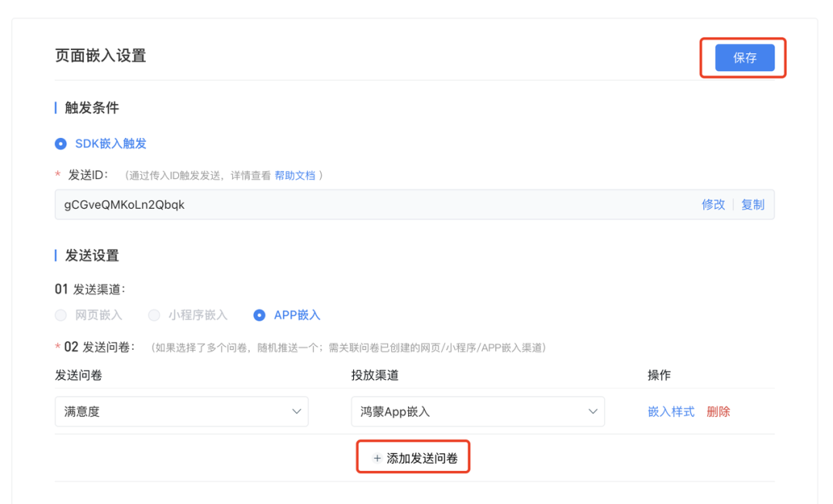Open the 满意度 questionnaire dropdown

(170, 412)
